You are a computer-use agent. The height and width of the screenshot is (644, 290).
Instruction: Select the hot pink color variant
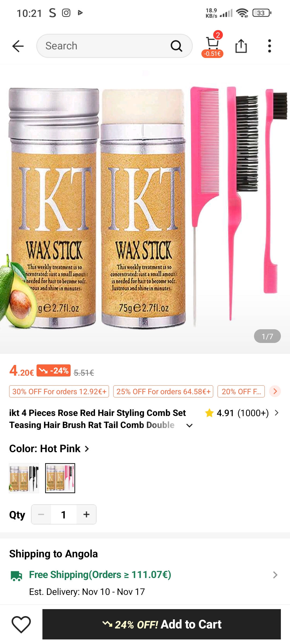pyautogui.click(x=60, y=478)
